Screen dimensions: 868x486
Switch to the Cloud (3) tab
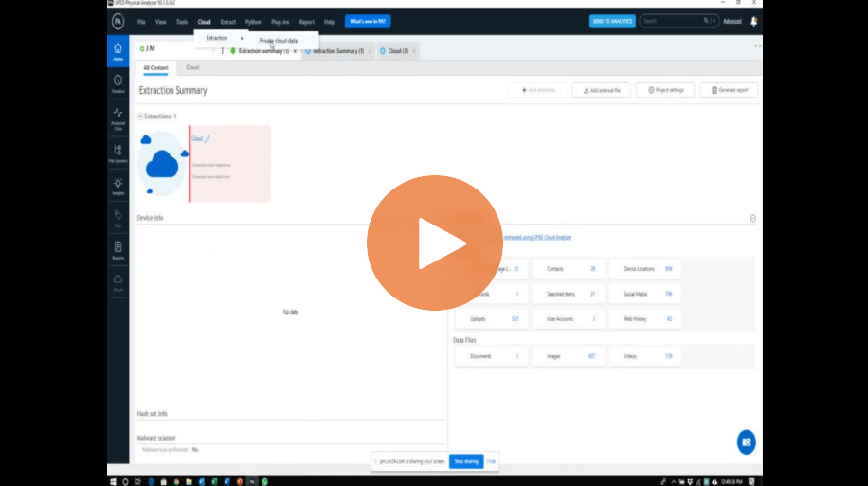[397, 51]
